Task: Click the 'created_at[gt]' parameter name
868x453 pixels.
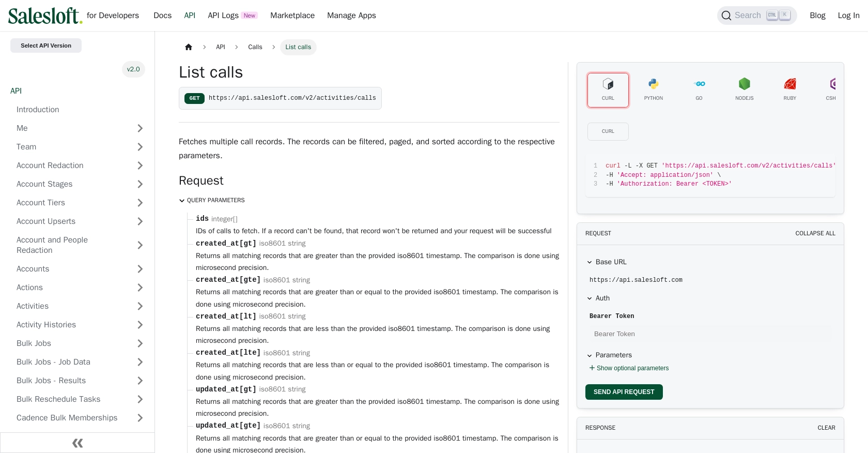Action: (226, 244)
